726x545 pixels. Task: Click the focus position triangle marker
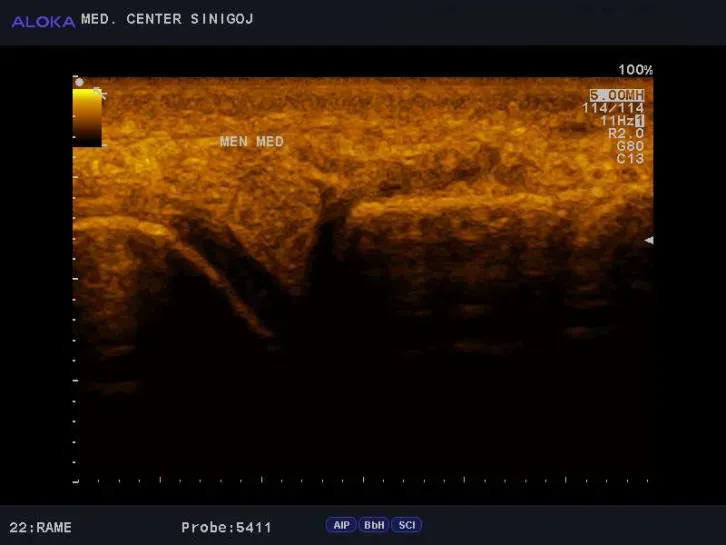click(649, 240)
